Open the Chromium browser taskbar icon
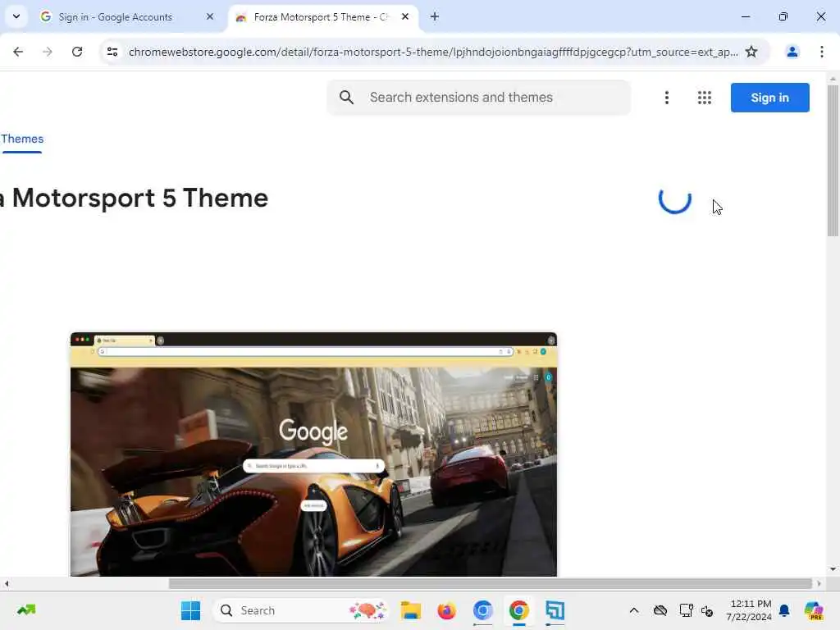The width and height of the screenshot is (840, 630). 482,610
